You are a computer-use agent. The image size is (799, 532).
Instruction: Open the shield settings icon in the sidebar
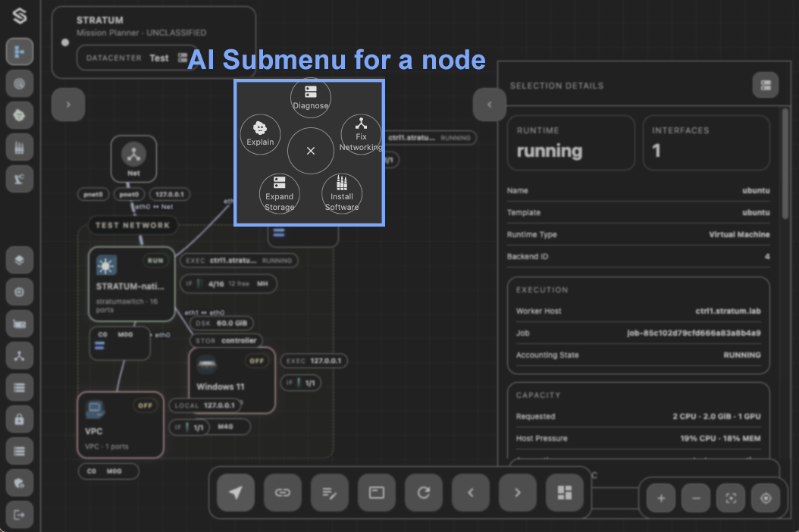click(x=20, y=483)
